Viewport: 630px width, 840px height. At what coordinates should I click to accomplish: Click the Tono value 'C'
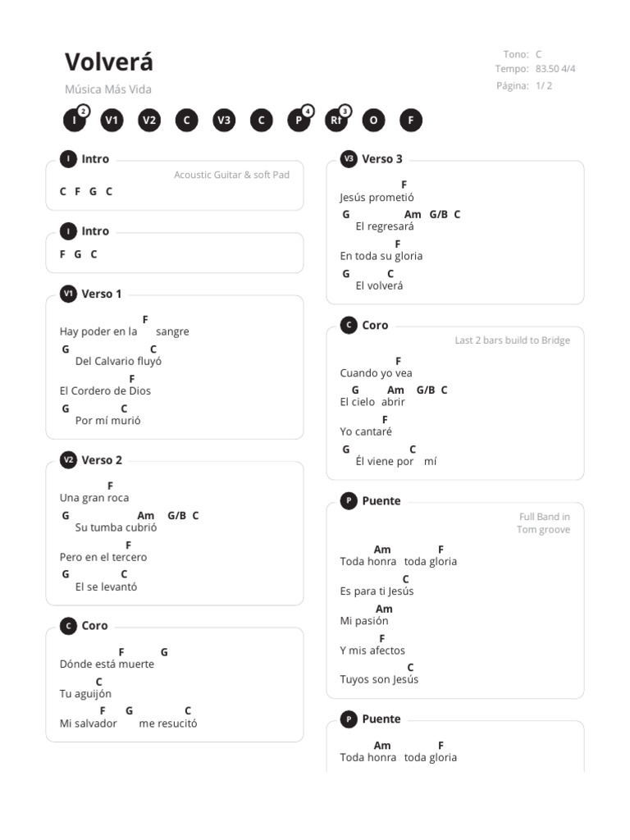pos(538,54)
